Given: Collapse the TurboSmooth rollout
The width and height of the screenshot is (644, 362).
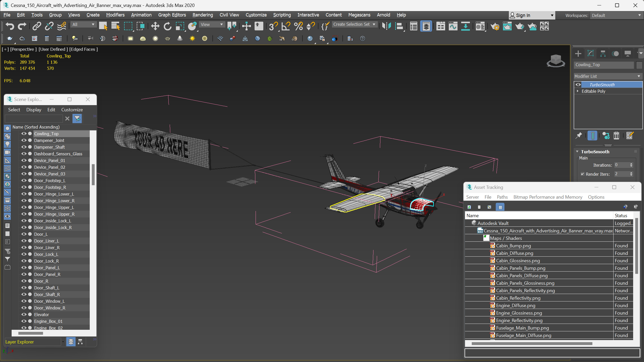Looking at the screenshot, I should (577, 151).
